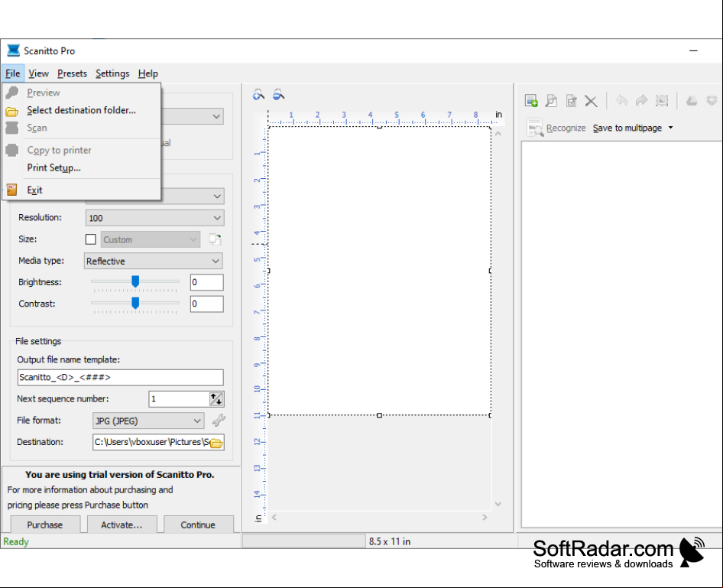Click the page magnifier view icon
The width and height of the screenshot is (723, 588).
[x=551, y=100]
